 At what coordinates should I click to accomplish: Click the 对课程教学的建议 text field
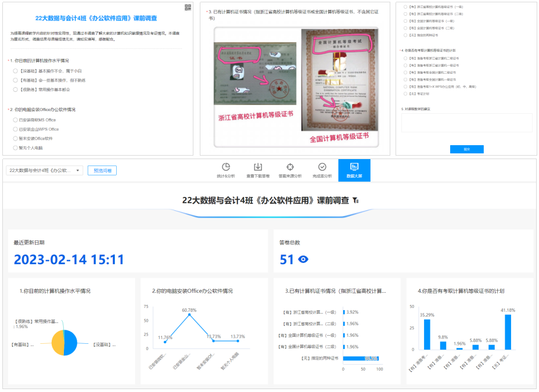point(466,123)
